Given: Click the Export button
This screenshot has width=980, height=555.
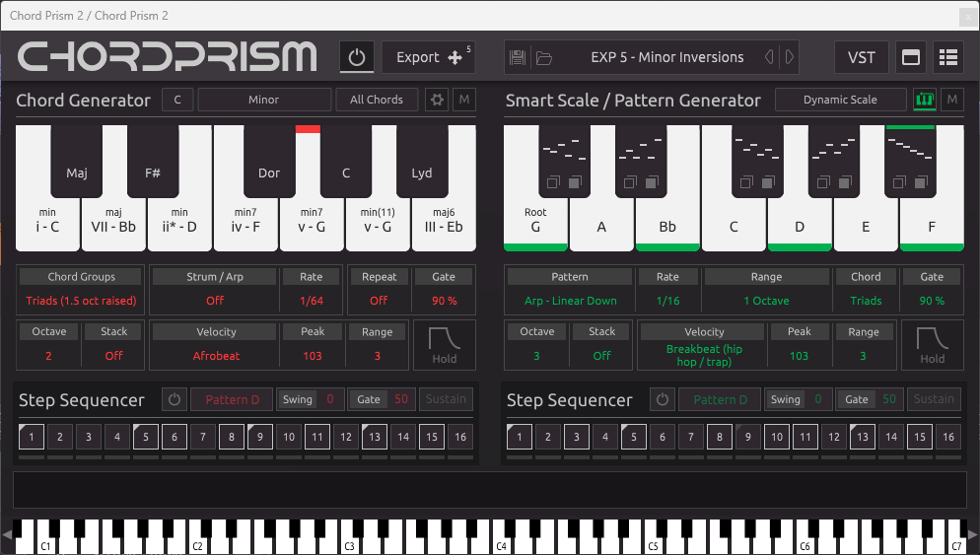Looking at the screenshot, I should [x=428, y=57].
